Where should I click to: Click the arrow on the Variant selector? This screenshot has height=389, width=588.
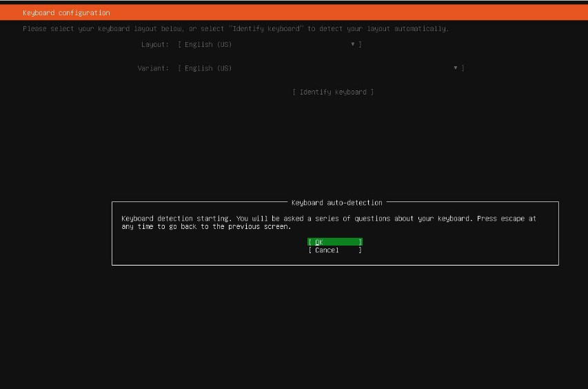click(x=456, y=68)
